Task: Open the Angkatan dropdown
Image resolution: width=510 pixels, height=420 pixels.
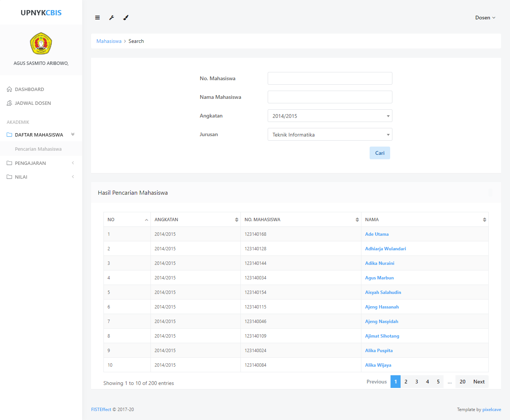Action: coord(330,116)
